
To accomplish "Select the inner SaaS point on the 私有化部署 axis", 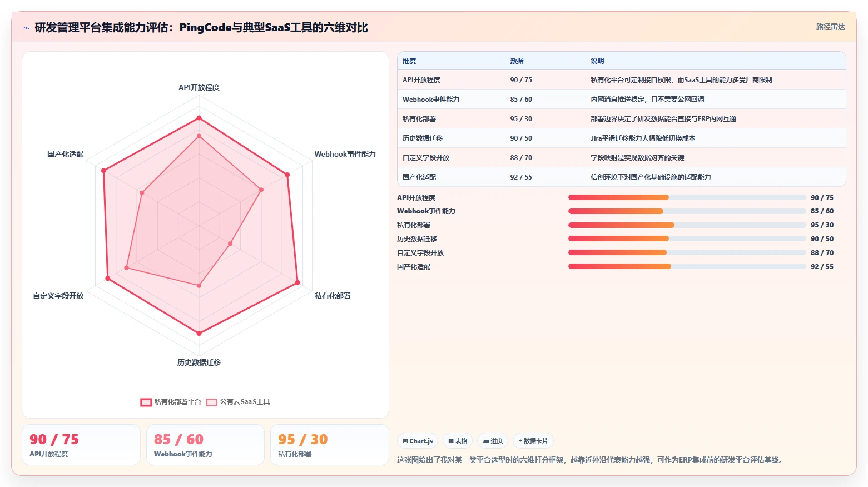I will pyautogui.click(x=230, y=244).
